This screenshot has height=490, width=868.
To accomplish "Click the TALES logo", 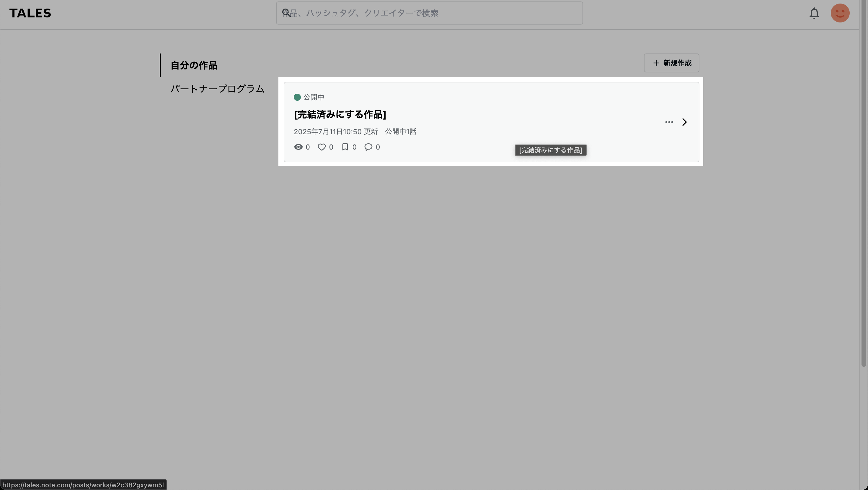I will click(30, 13).
